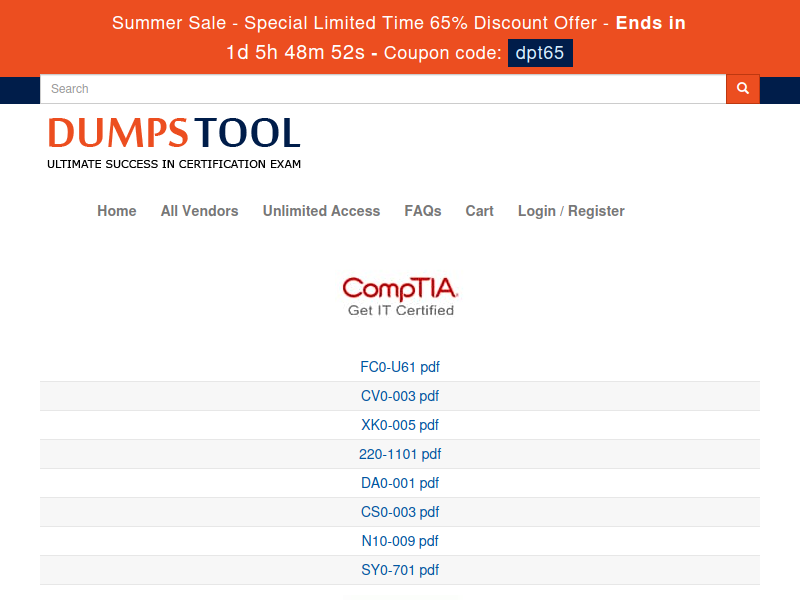Screen dimensions: 800x600
Task: Open the XK0-005 pdf link
Action: click(x=400, y=425)
